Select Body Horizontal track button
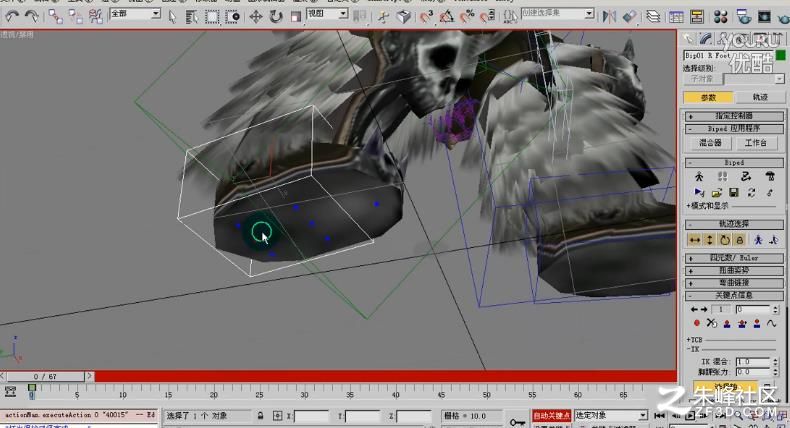 coord(695,240)
